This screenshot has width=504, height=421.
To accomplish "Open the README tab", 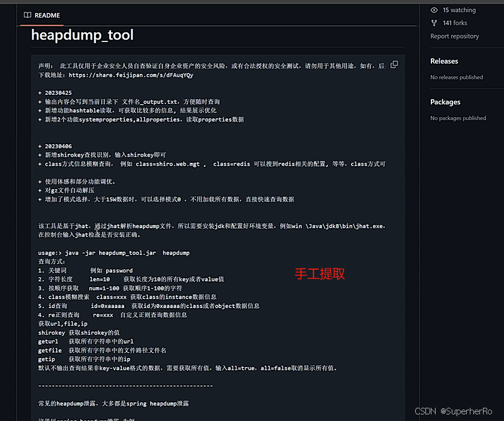I will click(x=42, y=15).
